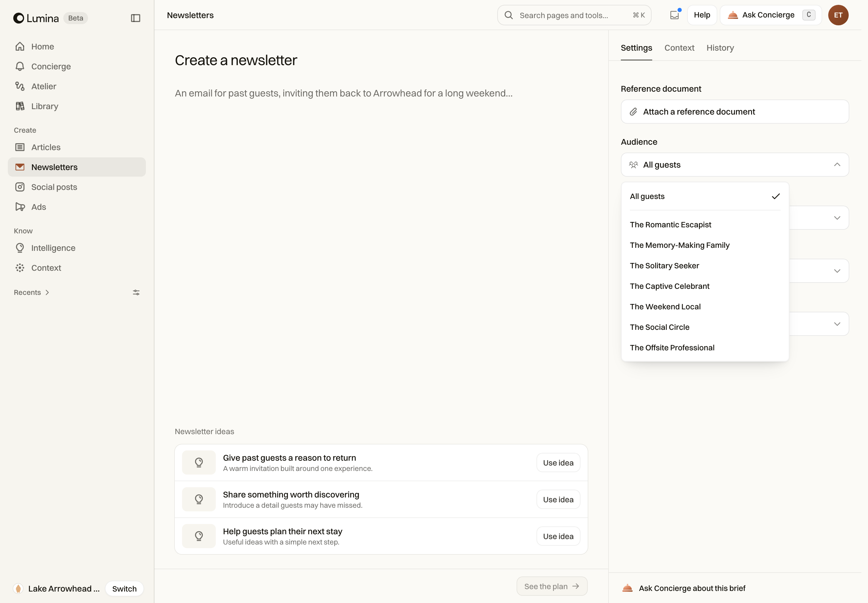Open Articles under Create

point(77,147)
